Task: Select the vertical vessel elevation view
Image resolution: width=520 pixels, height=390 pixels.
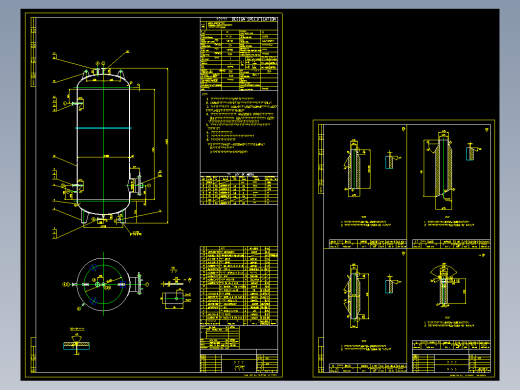Action: 103,147
